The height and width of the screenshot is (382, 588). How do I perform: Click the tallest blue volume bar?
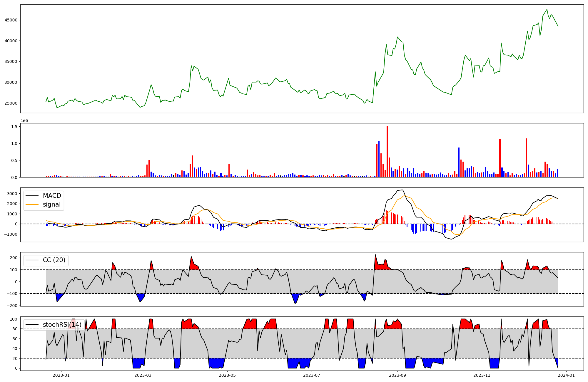point(379,159)
